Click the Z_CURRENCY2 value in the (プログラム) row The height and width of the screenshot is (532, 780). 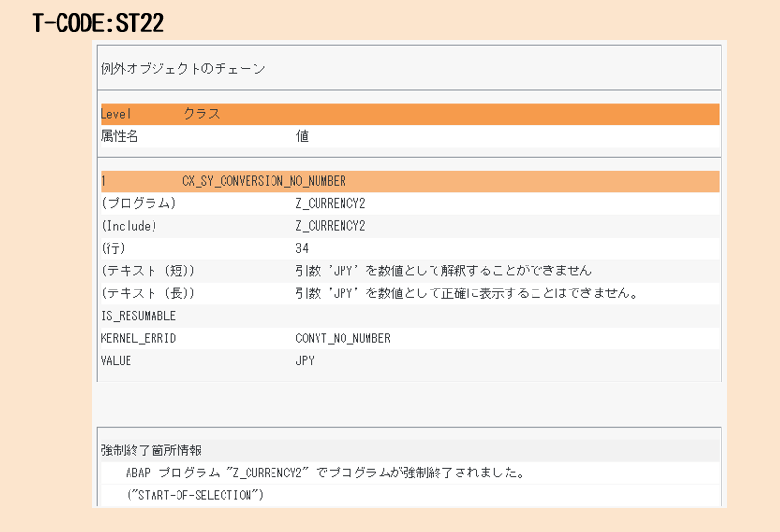coord(330,204)
